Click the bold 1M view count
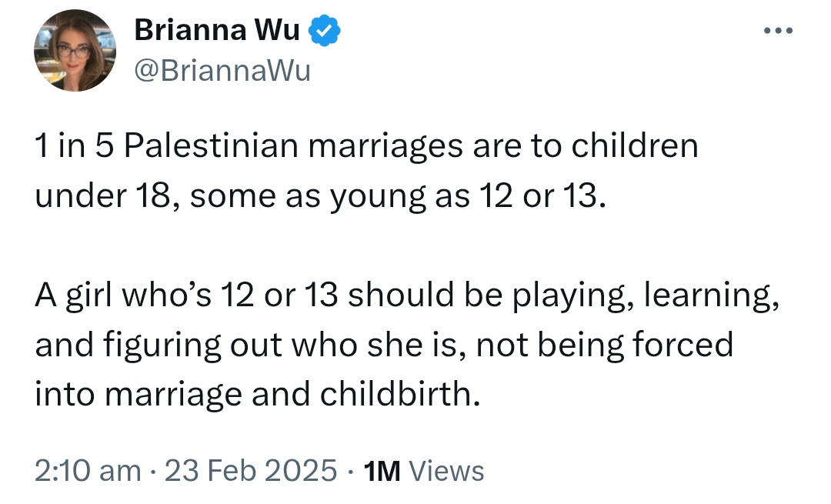 click(x=382, y=471)
